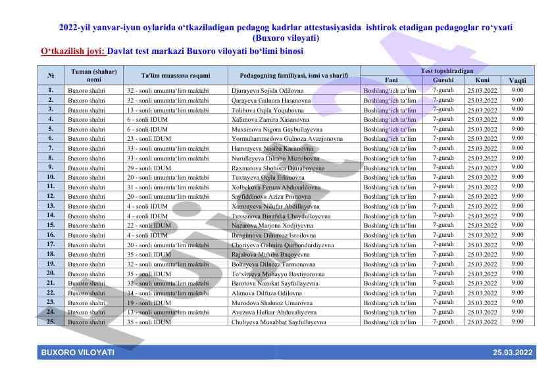Viewport: 554px width, 392px height.
Task: Click row number '1.' in the table
Action: click(51, 90)
